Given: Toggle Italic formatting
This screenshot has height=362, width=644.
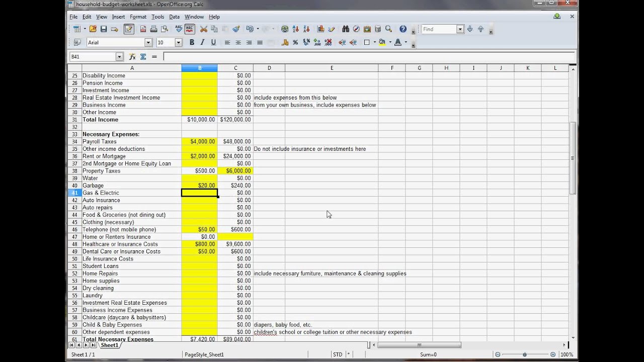Looking at the screenshot, I should (202, 43).
